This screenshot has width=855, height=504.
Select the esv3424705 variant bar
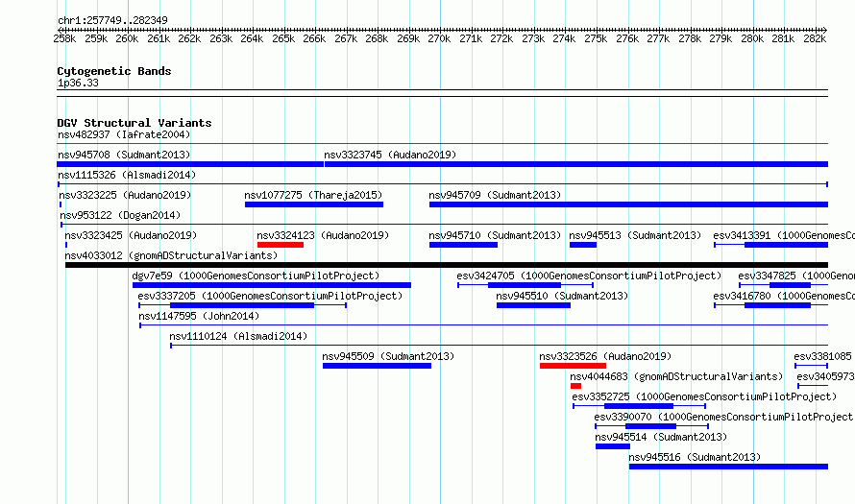[x=525, y=285]
